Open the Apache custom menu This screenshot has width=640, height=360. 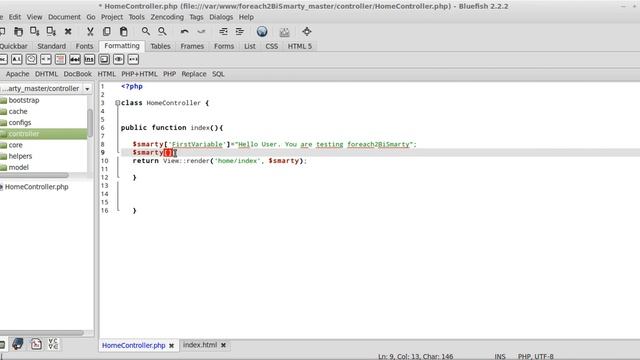[18, 74]
